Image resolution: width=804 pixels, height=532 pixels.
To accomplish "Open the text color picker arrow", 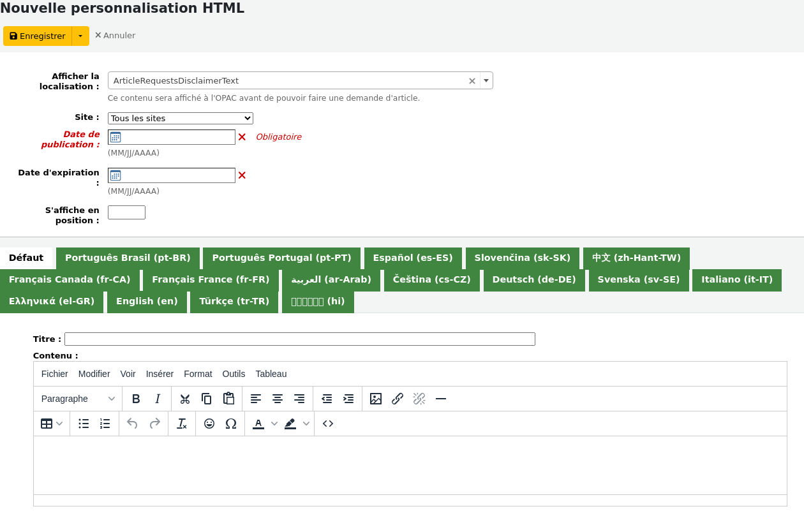I will coord(274,424).
